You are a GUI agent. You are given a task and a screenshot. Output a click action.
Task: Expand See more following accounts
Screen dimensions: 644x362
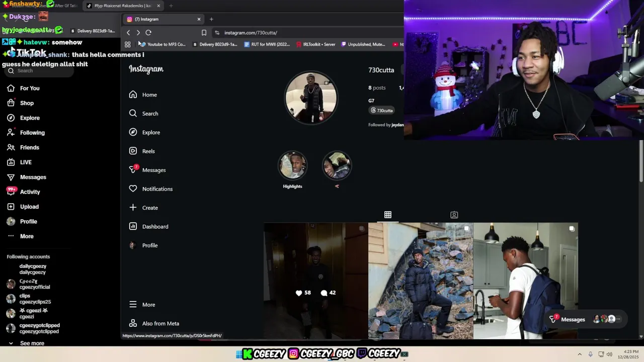point(26,343)
